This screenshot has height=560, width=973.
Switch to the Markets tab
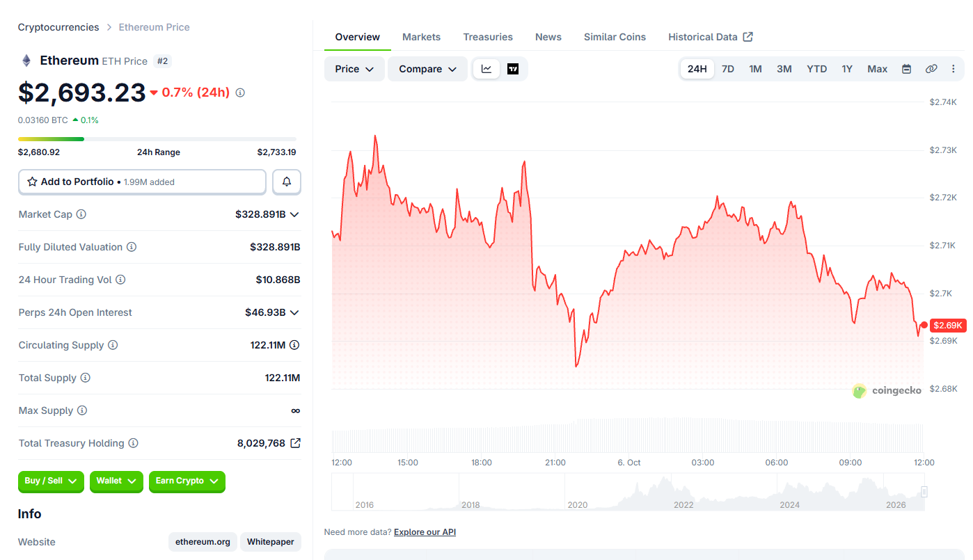(x=421, y=37)
